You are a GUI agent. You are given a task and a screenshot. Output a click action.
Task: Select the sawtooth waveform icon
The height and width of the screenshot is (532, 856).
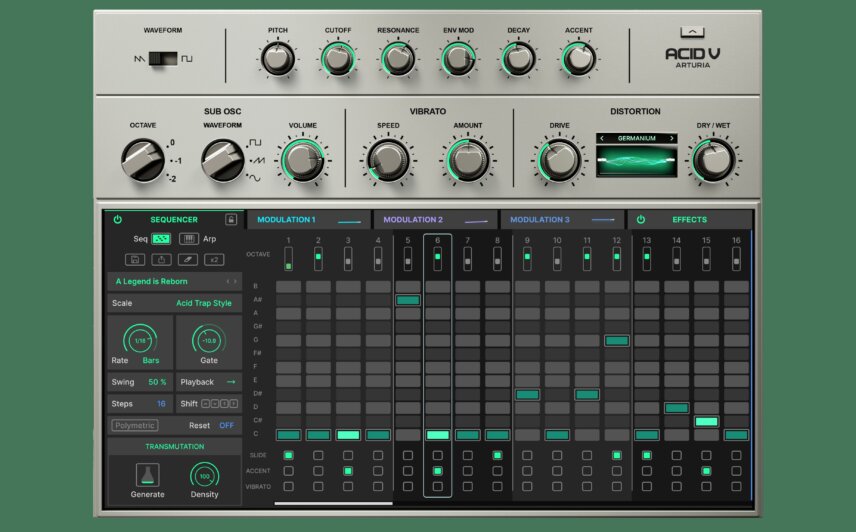139,58
